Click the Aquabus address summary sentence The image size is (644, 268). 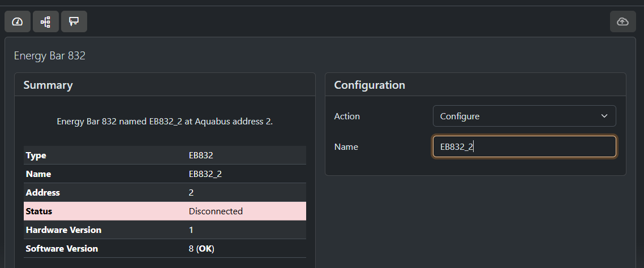[165, 122]
